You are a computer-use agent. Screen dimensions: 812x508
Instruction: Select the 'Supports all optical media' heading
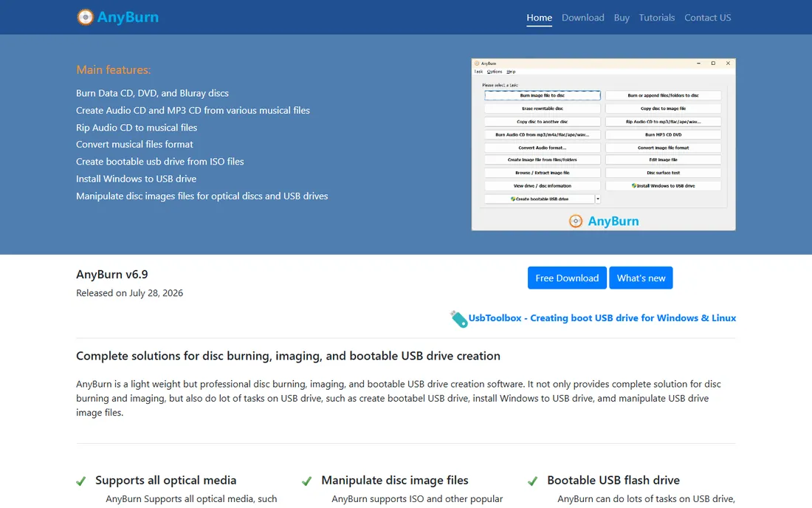[165, 481]
